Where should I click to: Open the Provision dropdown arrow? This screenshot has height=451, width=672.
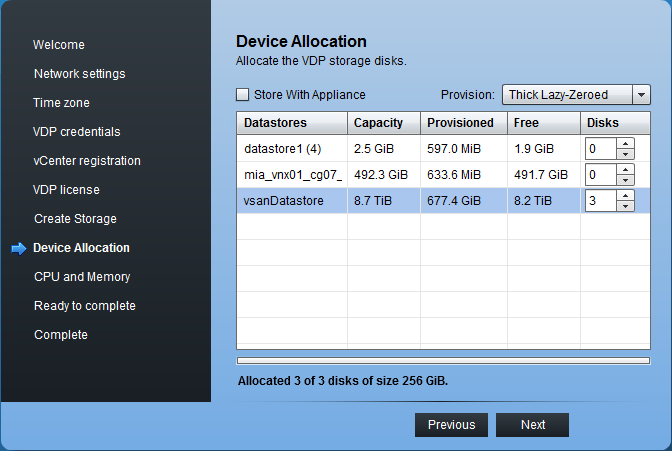[x=642, y=95]
